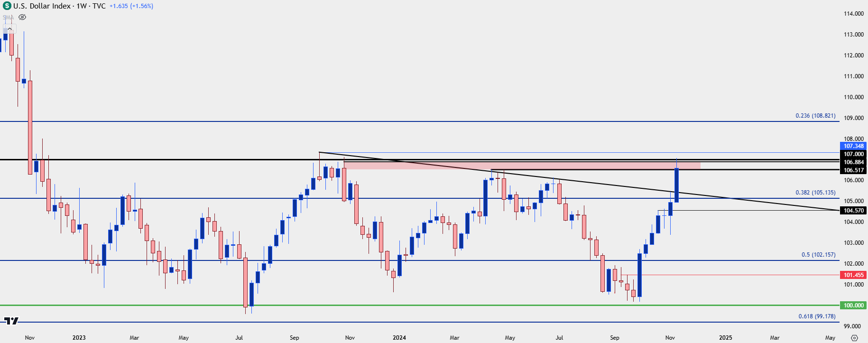The height and width of the screenshot is (343, 868).
Task: Click the +1.635 (+1.56%) change value
Action: [131, 6]
